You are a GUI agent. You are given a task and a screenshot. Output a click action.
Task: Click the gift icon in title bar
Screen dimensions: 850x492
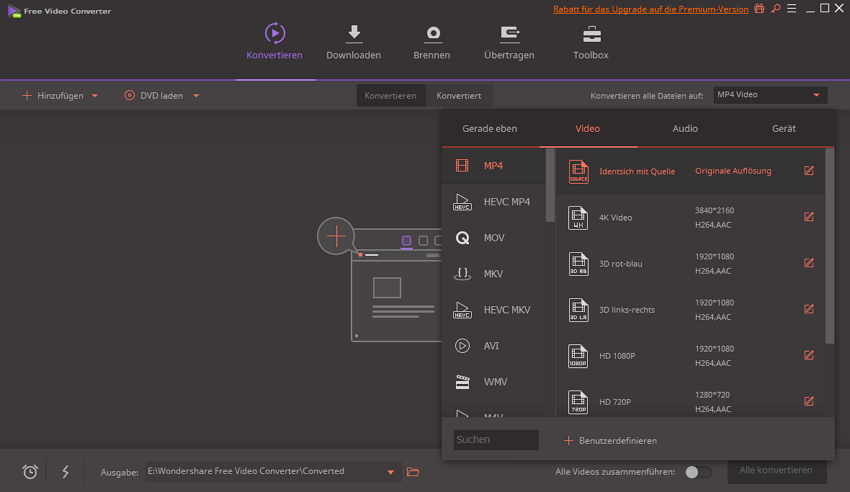click(x=759, y=9)
